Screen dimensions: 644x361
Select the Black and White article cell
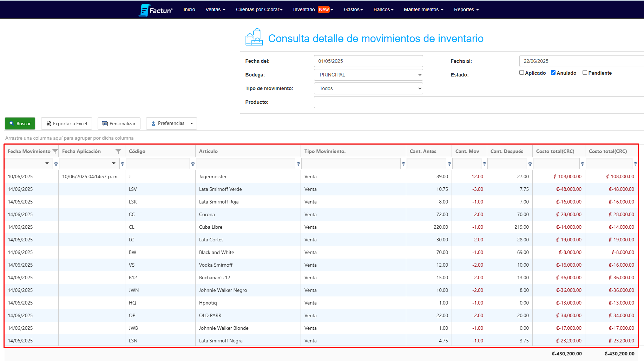pos(248,252)
